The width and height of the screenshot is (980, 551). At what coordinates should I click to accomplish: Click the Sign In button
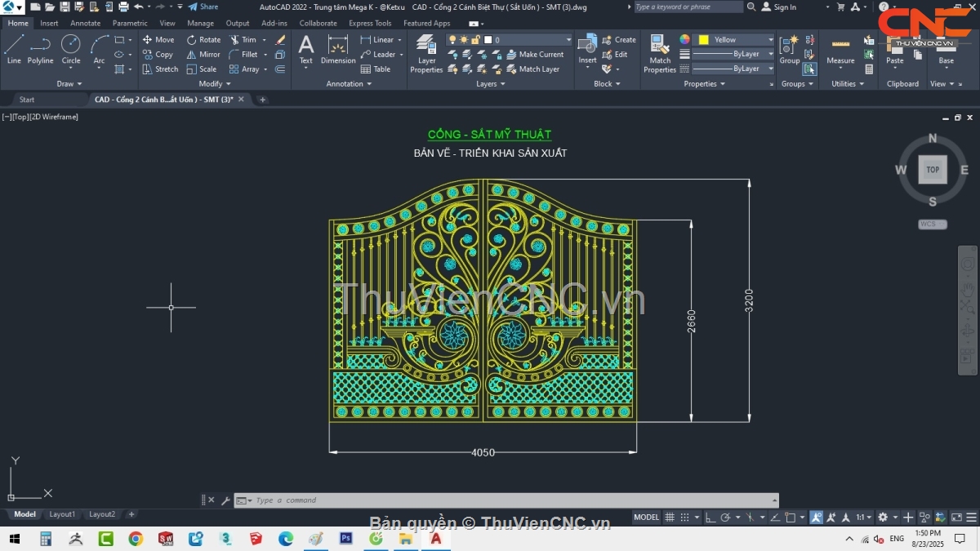pos(778,7)
